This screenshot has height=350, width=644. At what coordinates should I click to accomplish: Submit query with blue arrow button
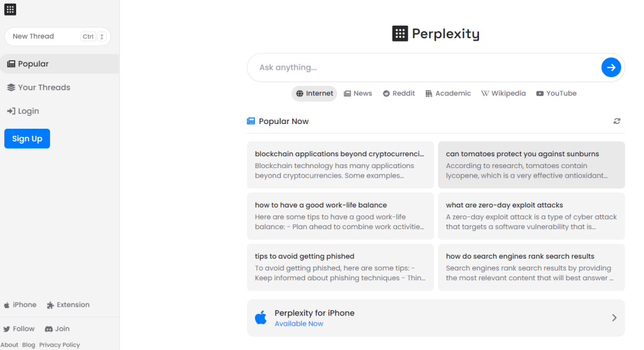click(x=611, y=67)
